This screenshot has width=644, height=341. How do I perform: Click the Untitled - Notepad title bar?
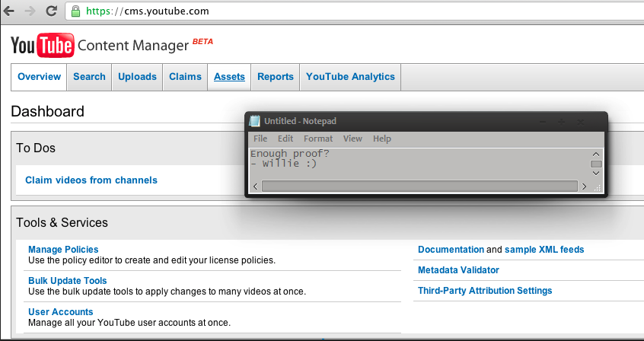(426, 121)
